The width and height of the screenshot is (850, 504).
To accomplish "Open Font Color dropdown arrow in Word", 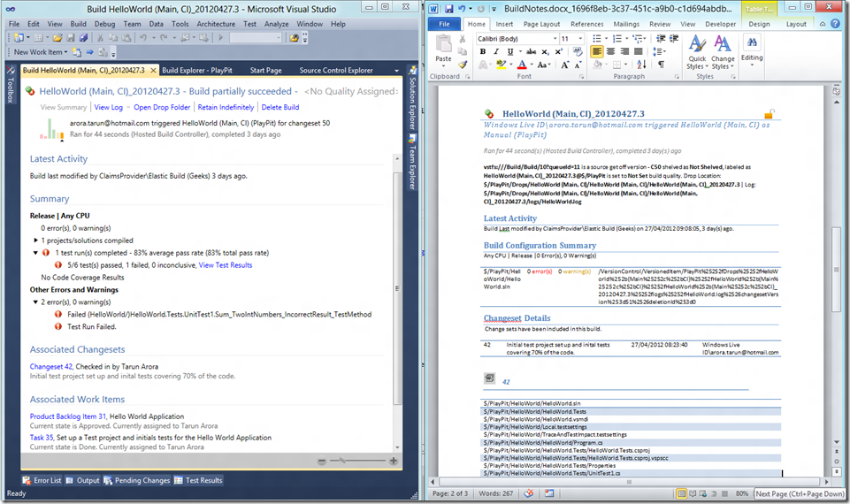I will click(532, 65).
